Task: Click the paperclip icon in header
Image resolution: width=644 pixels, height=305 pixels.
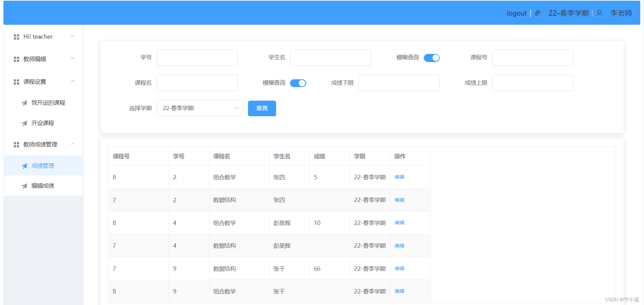Action: [x=538, y=13]
